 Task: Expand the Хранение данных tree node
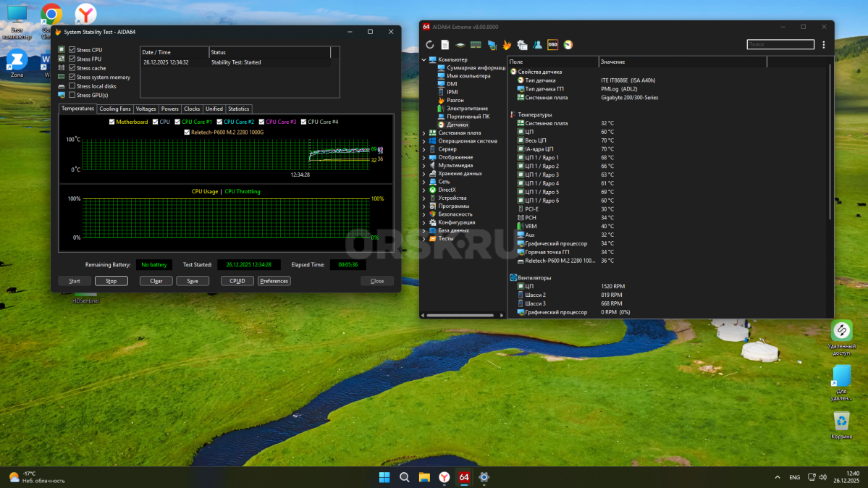click(x=424, y=174)
